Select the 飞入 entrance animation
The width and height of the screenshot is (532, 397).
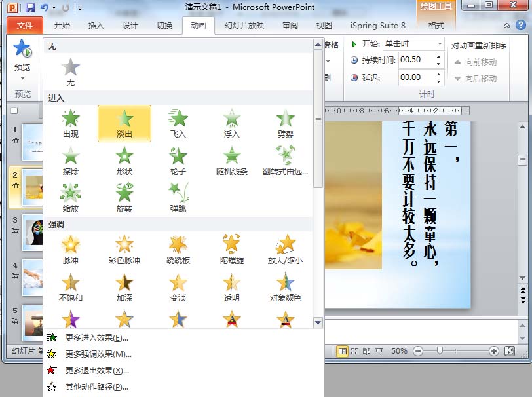pyautogui.click(x=178, y=123)
